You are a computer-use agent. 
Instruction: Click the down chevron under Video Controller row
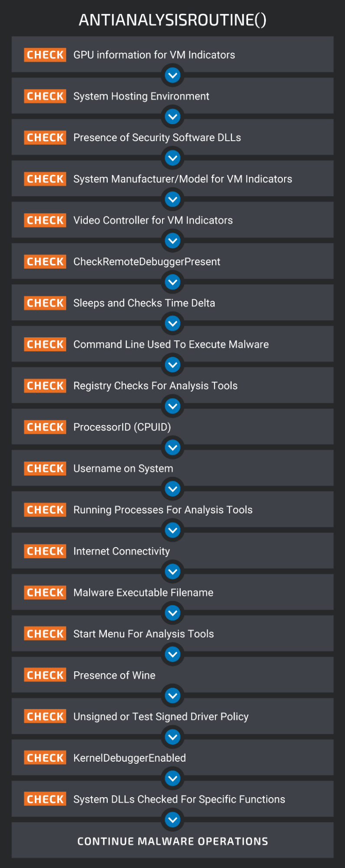173,241
